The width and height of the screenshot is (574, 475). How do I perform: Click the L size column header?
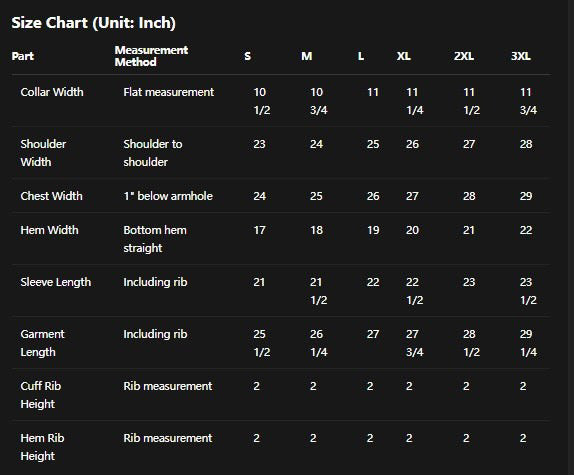point(361,56)
